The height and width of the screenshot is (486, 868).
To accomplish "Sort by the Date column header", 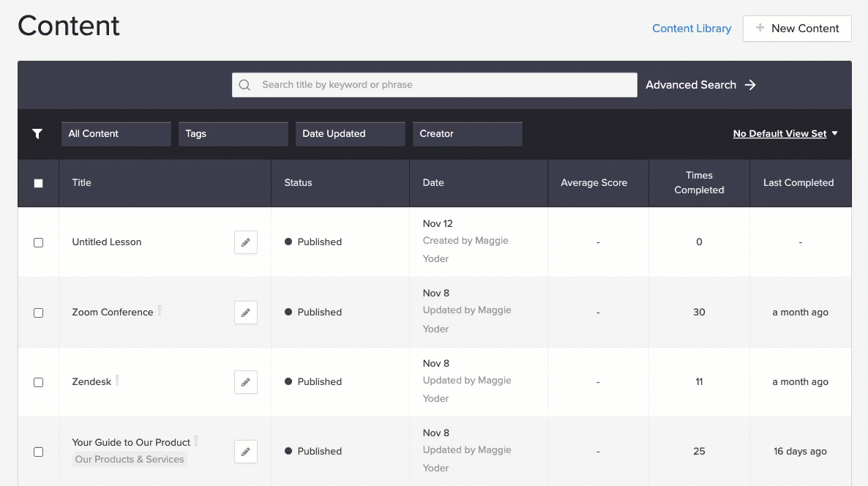I will (433, 183).
